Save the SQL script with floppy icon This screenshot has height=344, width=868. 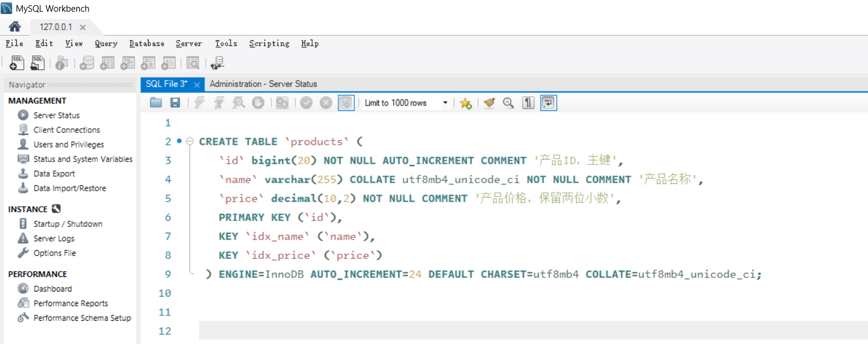[x=175, y=103]
